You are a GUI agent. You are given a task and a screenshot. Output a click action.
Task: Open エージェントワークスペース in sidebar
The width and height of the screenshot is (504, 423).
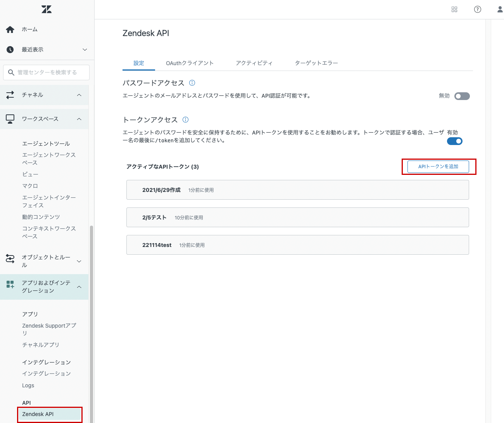49,159
